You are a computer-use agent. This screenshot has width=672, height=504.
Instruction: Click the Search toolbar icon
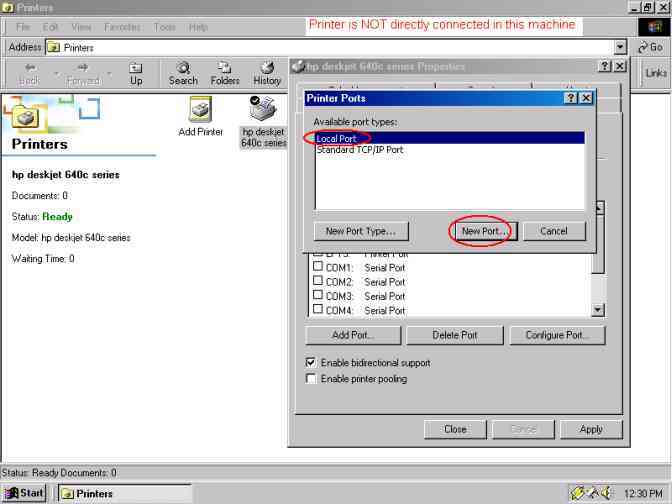click(x=183, y=73)
